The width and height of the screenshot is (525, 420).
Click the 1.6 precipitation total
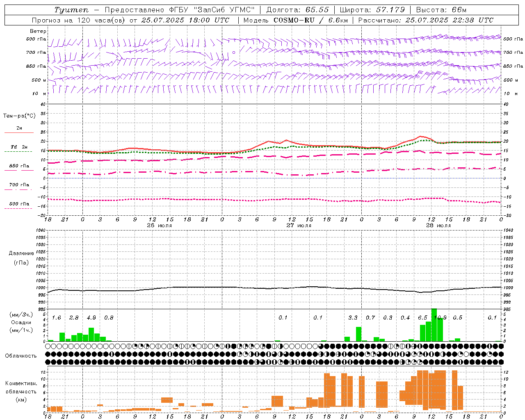coord(57,318)
